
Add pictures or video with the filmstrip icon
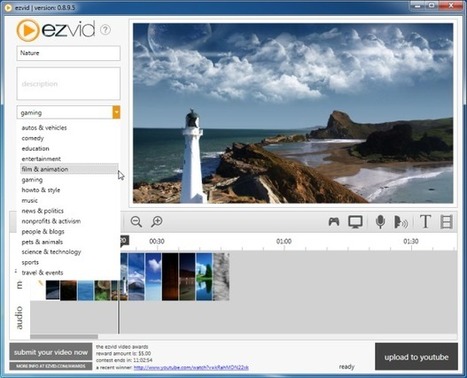coord(446,222)
